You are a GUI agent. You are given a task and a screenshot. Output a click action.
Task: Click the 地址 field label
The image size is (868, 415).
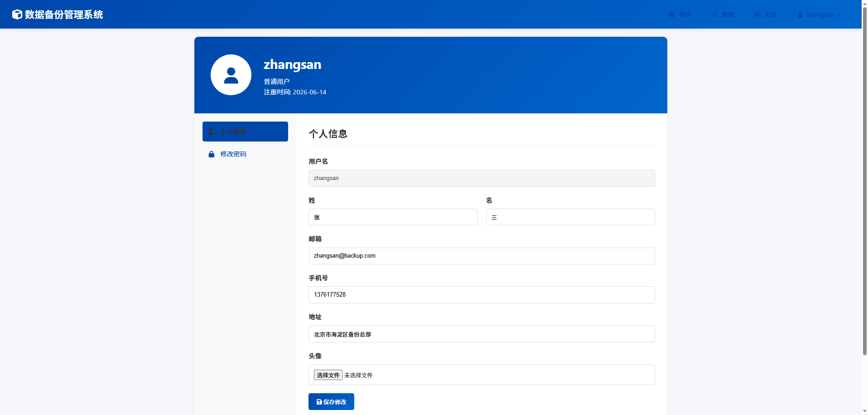315,317
